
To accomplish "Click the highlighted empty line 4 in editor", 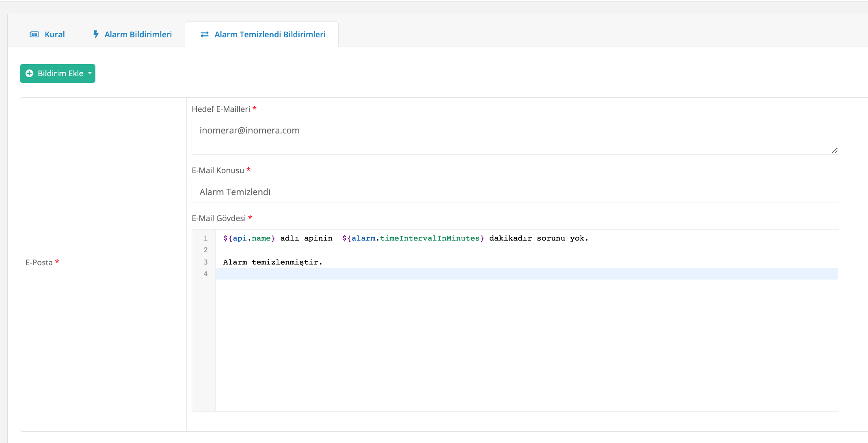I will point(527,274).
